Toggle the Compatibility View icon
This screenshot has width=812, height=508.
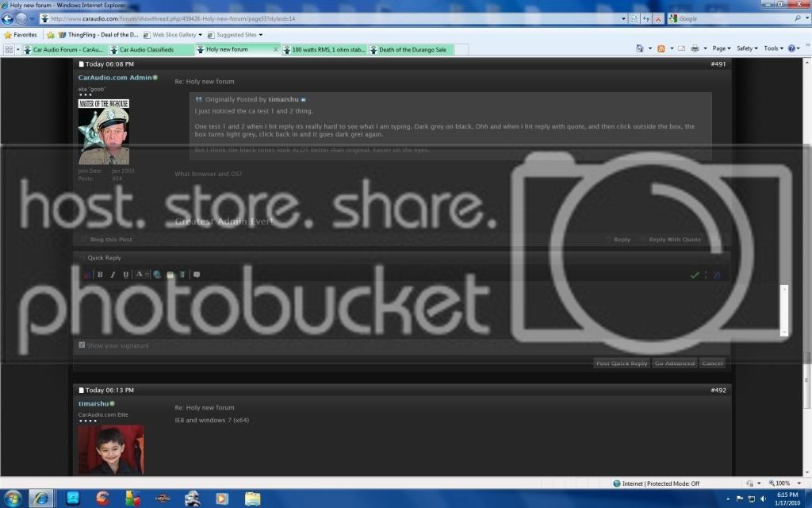[x=634, y=19]
